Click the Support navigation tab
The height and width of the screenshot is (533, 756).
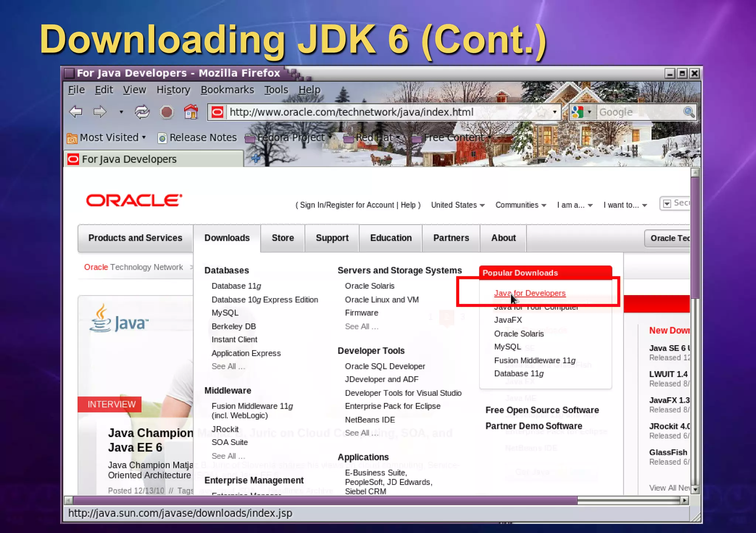point(332,238)
